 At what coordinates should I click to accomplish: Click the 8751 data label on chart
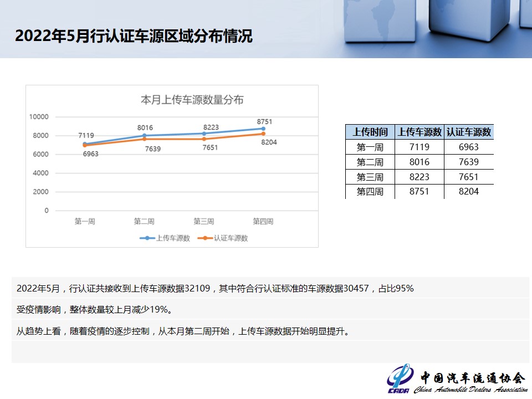264,121
